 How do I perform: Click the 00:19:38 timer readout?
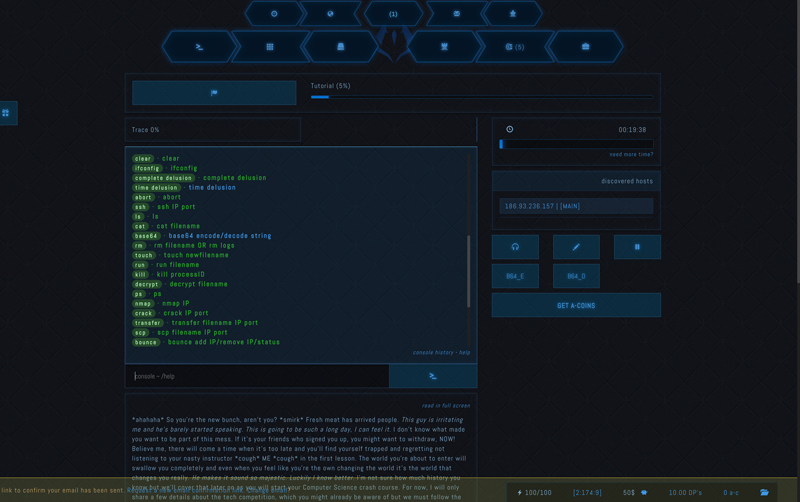(x=632, y=130)
